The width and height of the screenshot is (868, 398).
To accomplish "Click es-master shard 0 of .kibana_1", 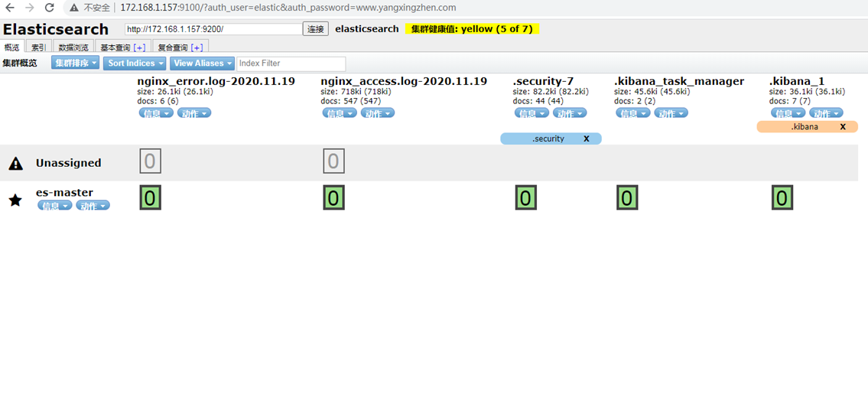I will coord(782,198).
